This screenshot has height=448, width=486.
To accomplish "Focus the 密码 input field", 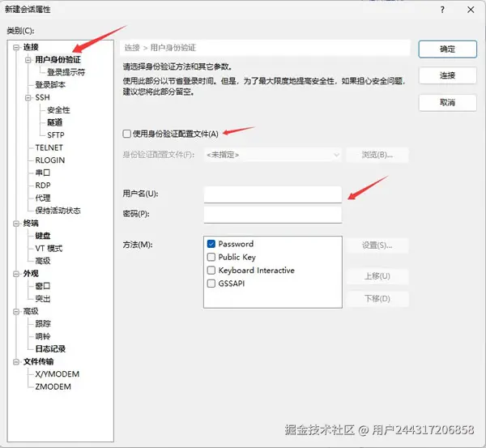I will coord(273,214).
